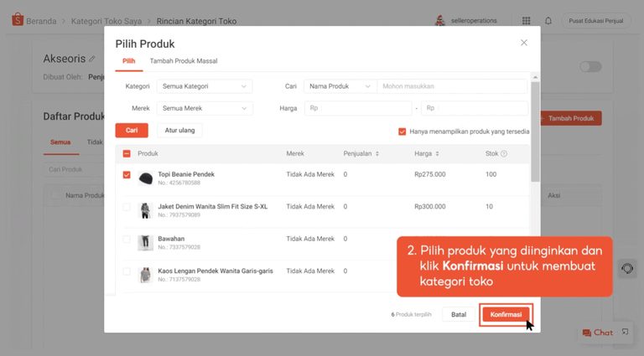Expand the Semua Kategori dropdown
This screenshot has width=644, height=356.
tap(205, 86)
